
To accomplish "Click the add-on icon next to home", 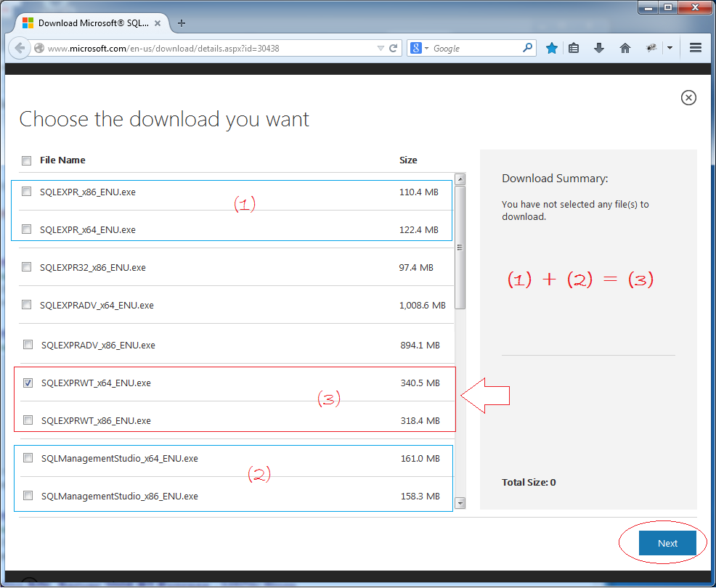I will tap(651, 48).
